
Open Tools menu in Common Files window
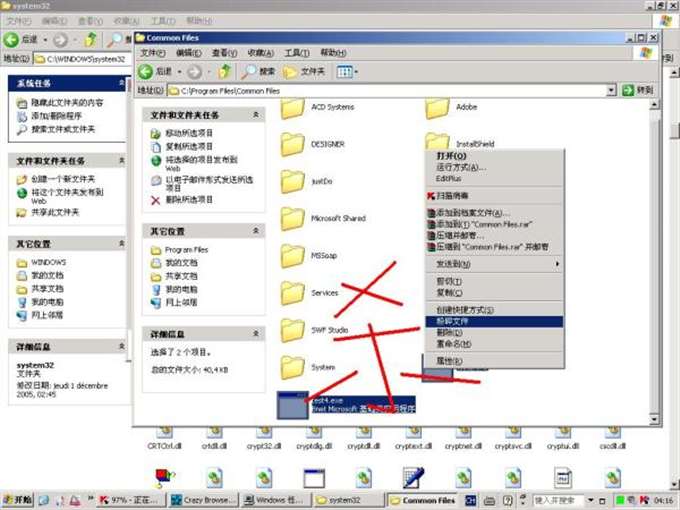[x=297, y=53]
